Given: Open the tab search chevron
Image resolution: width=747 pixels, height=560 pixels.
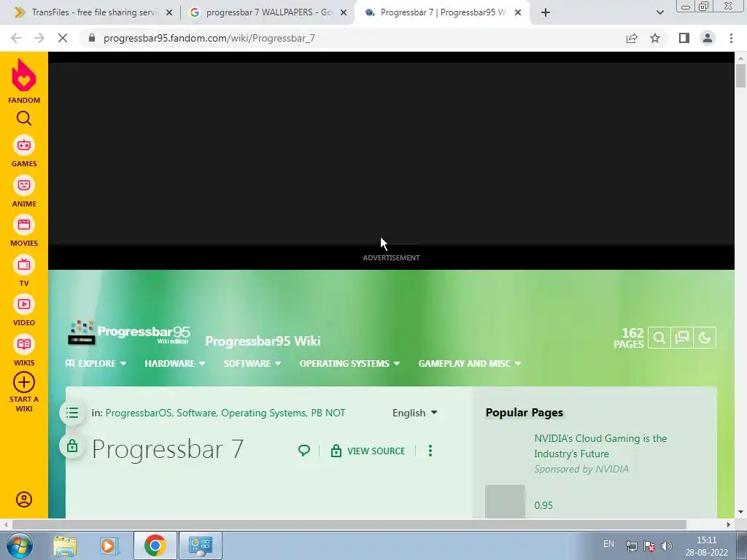Looking at the screenshot, I should [x=659, y=12].
